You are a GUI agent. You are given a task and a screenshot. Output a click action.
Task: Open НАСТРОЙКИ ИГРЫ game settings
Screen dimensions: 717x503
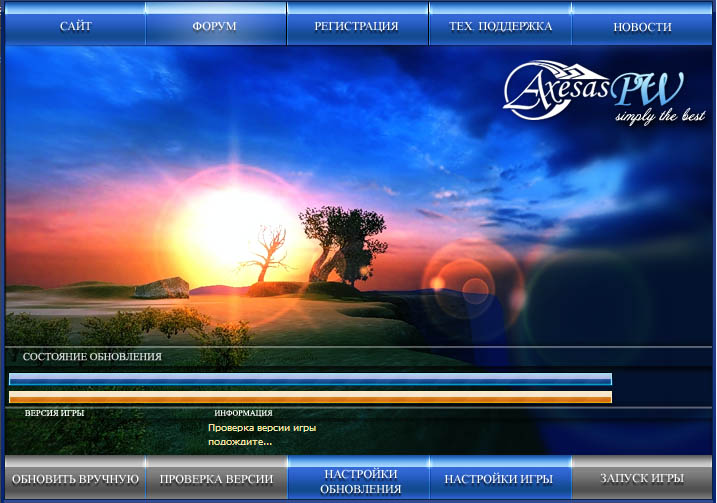498,479
